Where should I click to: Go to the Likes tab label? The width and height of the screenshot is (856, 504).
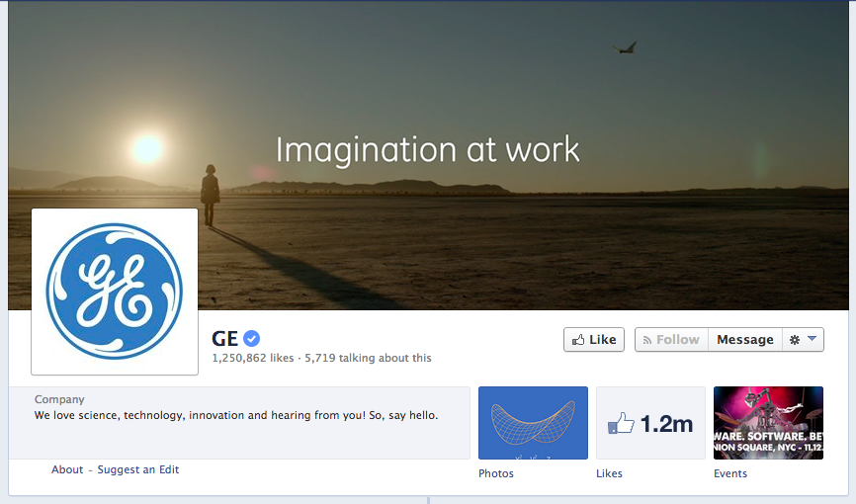click(x=609, y=473)
